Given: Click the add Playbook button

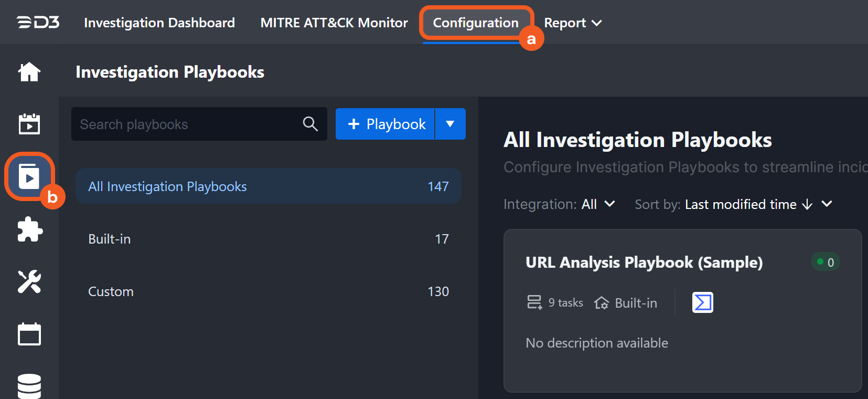Looking at the screenshot, I should [385, 124].
